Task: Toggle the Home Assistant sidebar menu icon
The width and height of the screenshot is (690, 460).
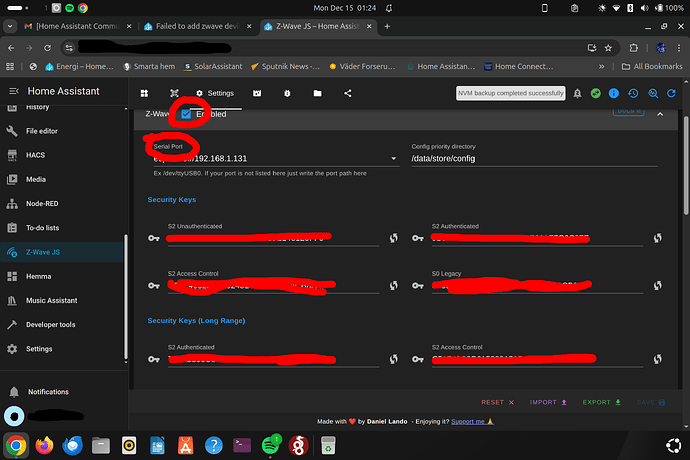Action: point(14,91)
